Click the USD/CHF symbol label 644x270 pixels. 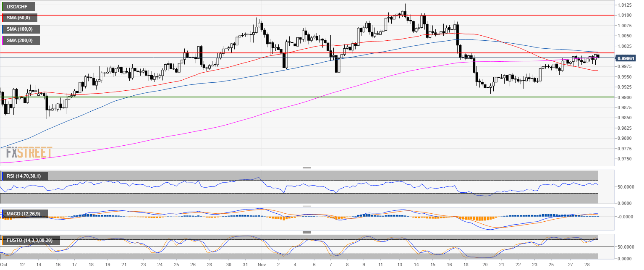pyautogui.click(x=18, y=6)
